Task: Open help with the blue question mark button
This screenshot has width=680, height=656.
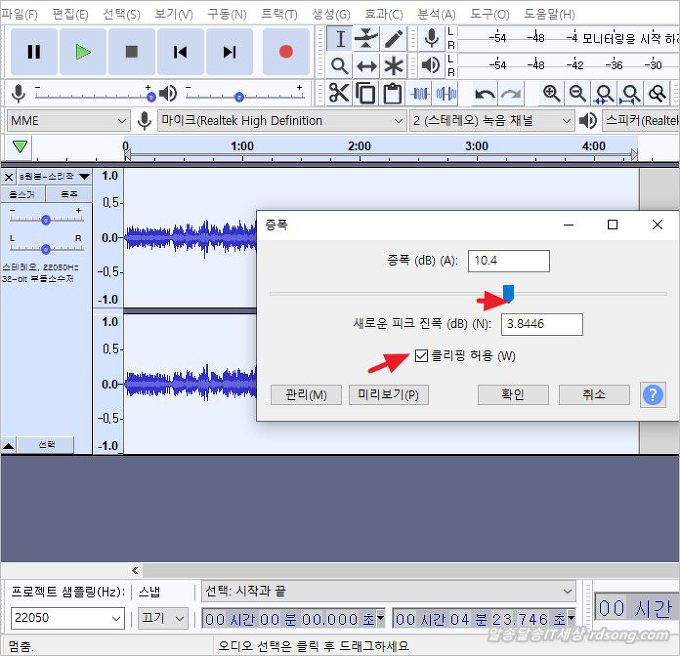Action: (653, 395)
